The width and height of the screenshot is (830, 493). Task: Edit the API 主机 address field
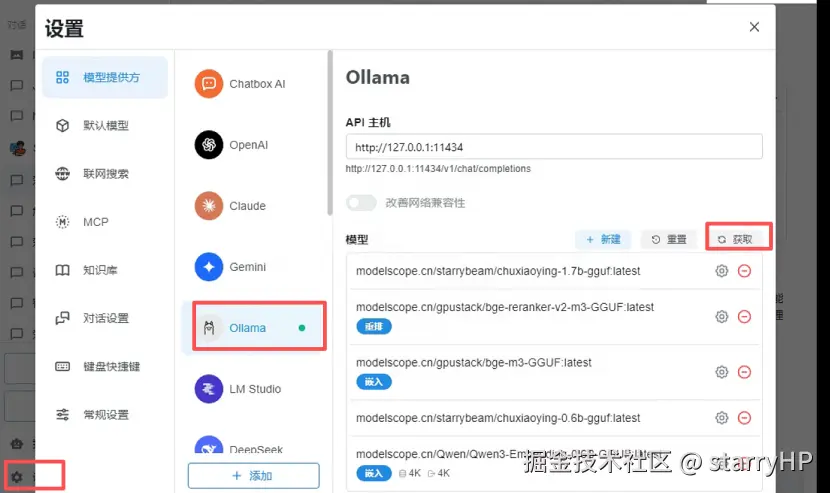click(x=554, y=147)
